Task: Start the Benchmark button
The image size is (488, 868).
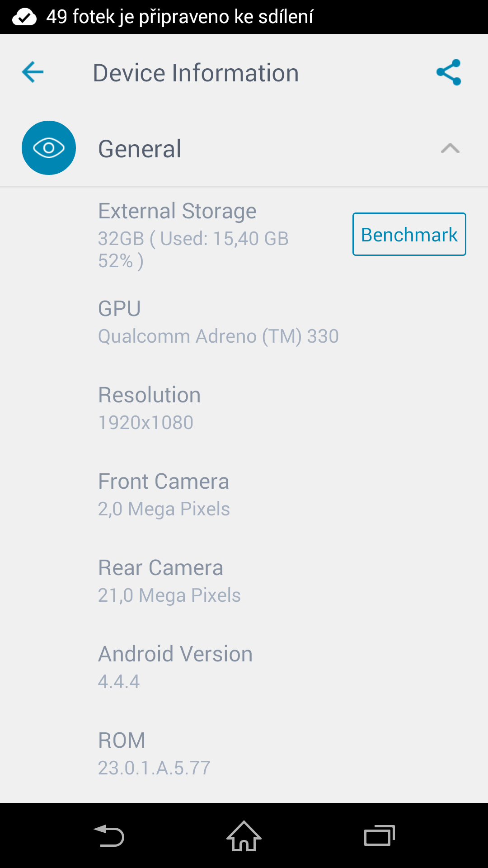Action: (x=409, y=234)
